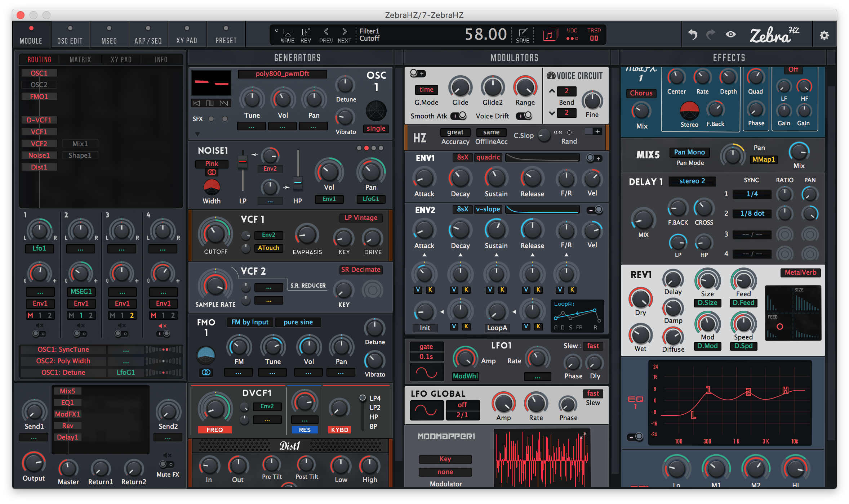Open the INFO tab
The image size is (849, 504).
[161, 60]
